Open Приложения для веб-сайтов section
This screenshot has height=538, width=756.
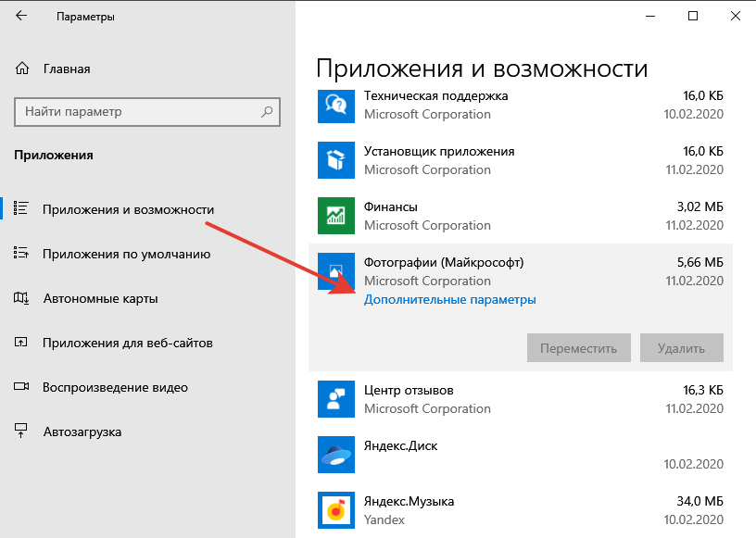click(x=128, y=343)
